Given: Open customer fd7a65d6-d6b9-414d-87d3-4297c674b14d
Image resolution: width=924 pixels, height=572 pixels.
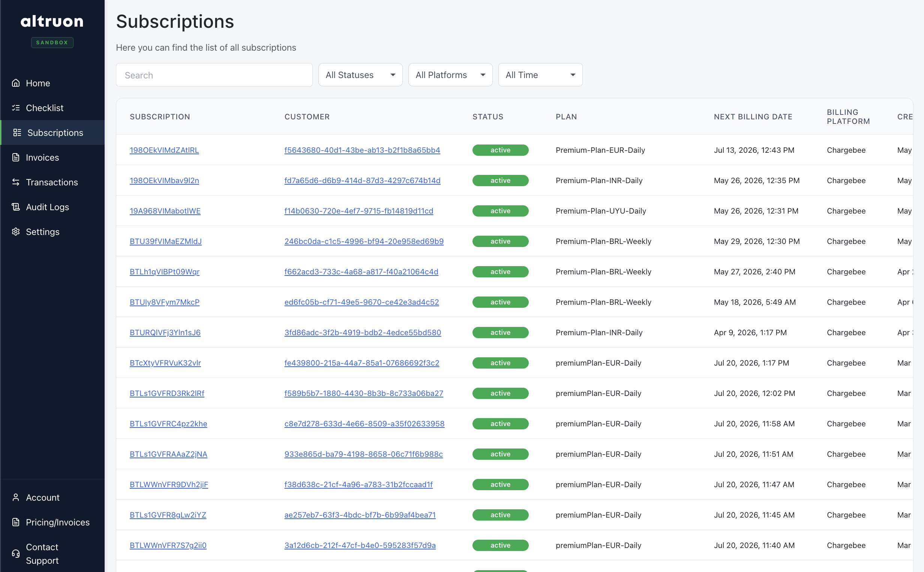Looking at the screenshot, I should pyautogui.click(x=362, y=181).
